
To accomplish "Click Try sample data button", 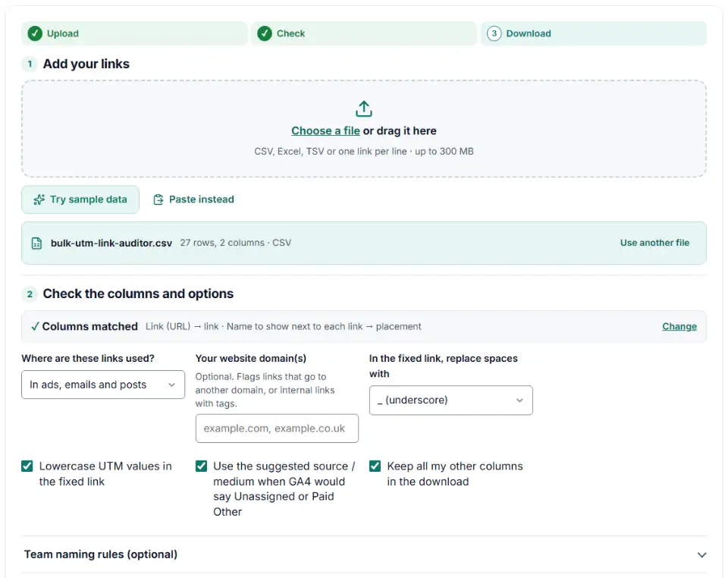I will point(80,199).
